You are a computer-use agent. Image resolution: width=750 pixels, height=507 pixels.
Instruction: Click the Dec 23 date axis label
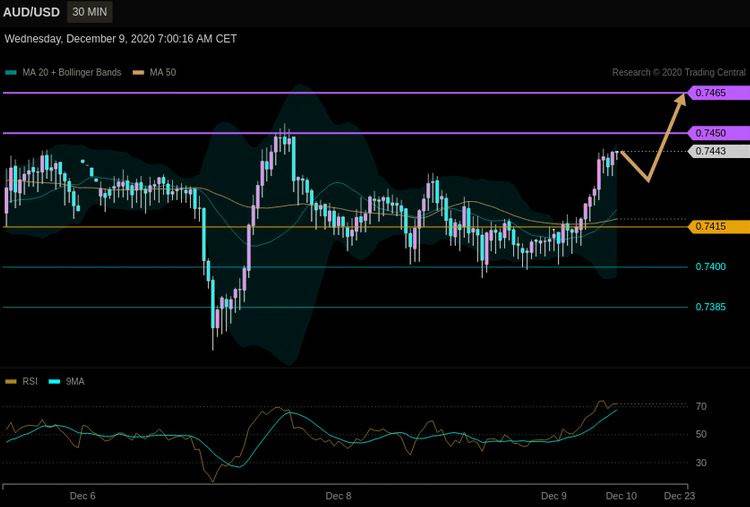click(x=679, y=496)
